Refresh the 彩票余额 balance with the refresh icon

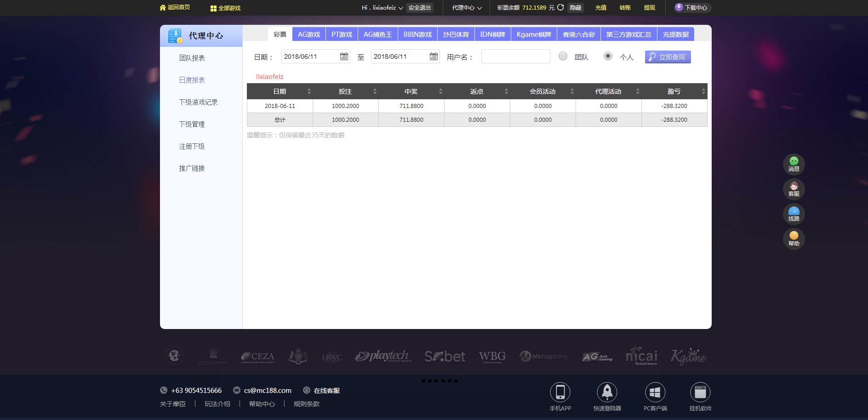(x=560, y=7)
